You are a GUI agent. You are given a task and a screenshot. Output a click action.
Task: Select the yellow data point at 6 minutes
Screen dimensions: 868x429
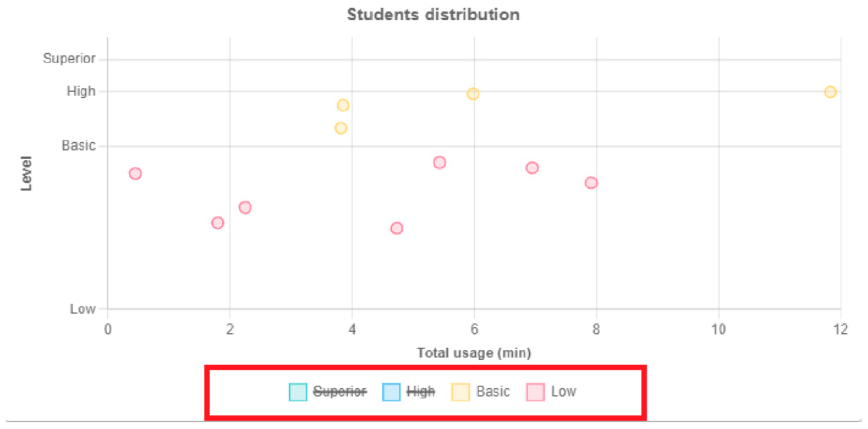[x=473, y=94]
